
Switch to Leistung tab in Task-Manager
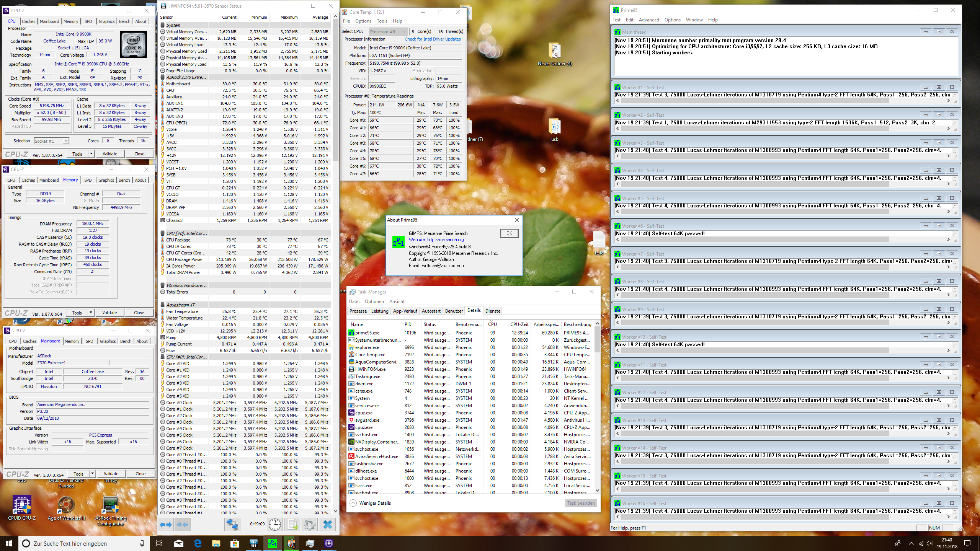tap(379, 311)
